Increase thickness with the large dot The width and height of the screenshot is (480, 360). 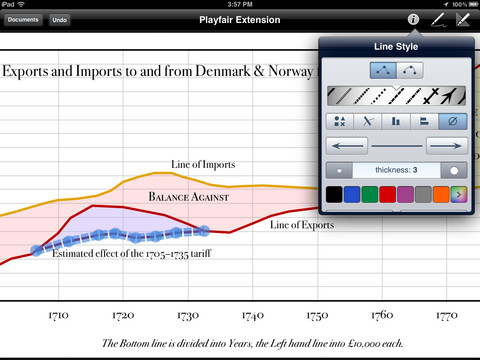pos(454,170)
